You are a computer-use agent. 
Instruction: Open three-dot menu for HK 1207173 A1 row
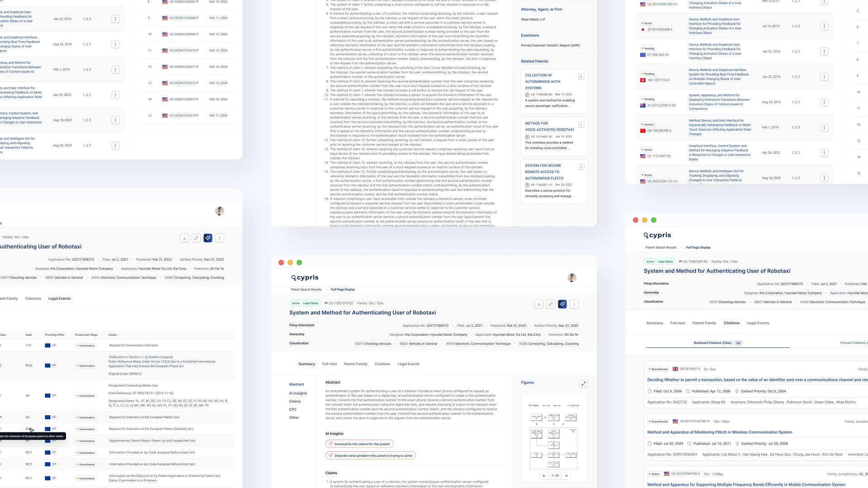[x=824, y=77]
